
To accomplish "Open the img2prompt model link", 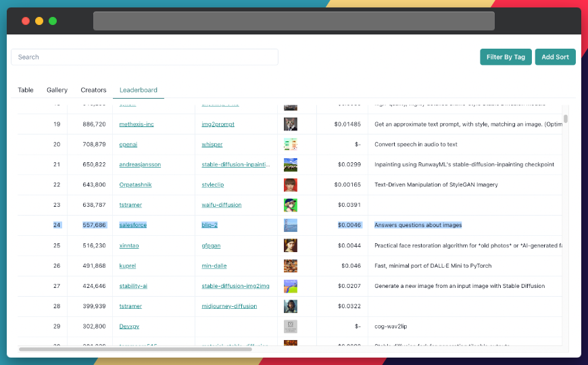I will click(x=218, y=124).
